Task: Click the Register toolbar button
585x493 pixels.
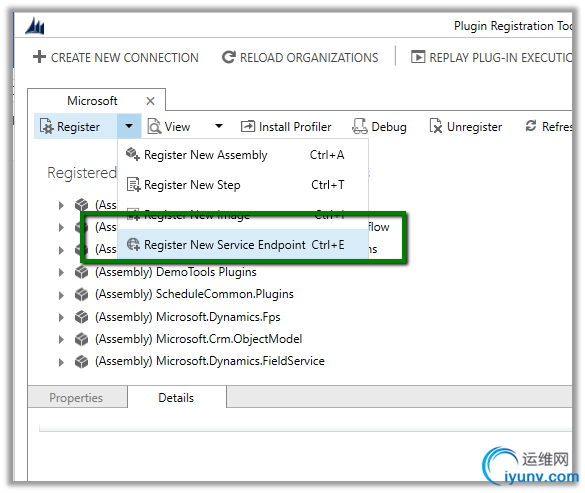Action: click(x=76, y=127)
